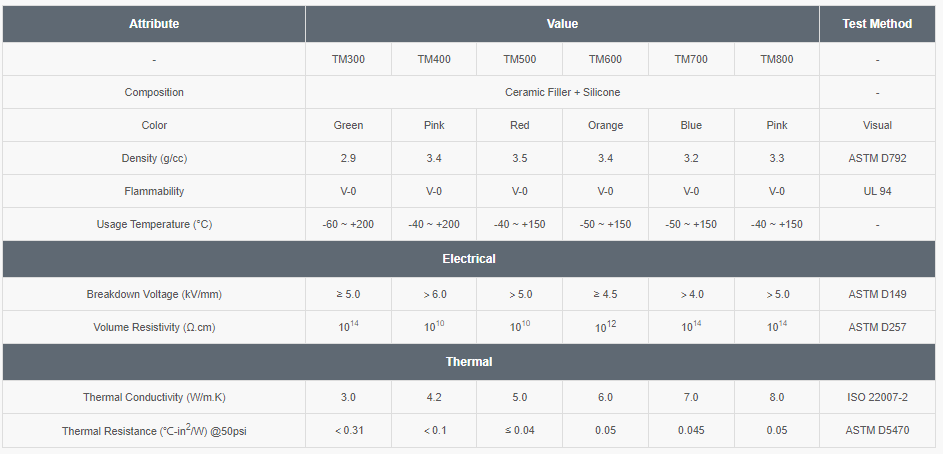Click the Electrical section header
The height and width of the screenshot is (454, 943).
(469, 259)
